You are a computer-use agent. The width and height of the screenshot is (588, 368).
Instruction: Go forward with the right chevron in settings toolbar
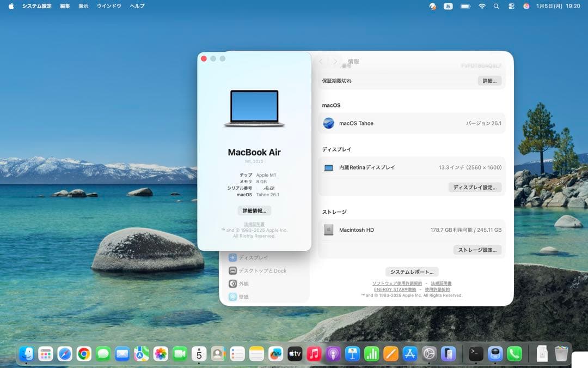(x=335, y=61)
